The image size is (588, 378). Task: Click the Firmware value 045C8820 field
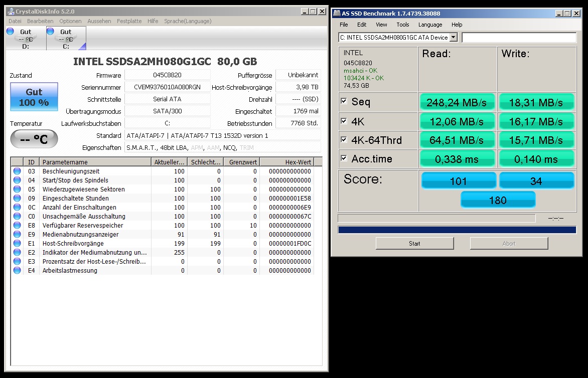(167, 75)
